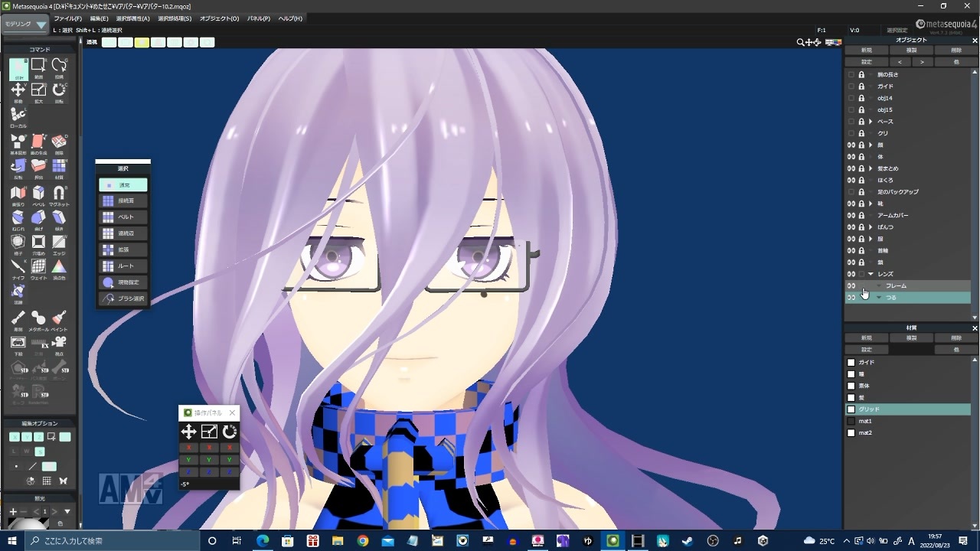Expand the 服 object group
The width and height of the screenshot is (980, 551).
871,239
